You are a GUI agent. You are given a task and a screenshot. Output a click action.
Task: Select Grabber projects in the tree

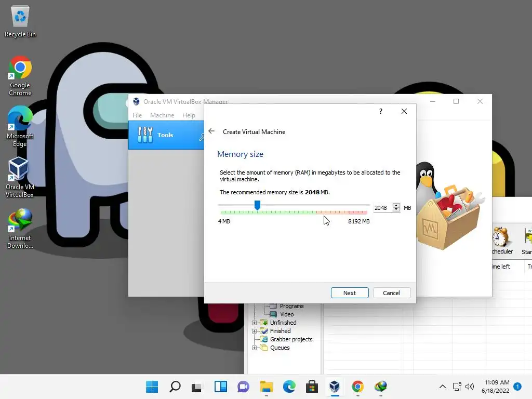point(291,339)
